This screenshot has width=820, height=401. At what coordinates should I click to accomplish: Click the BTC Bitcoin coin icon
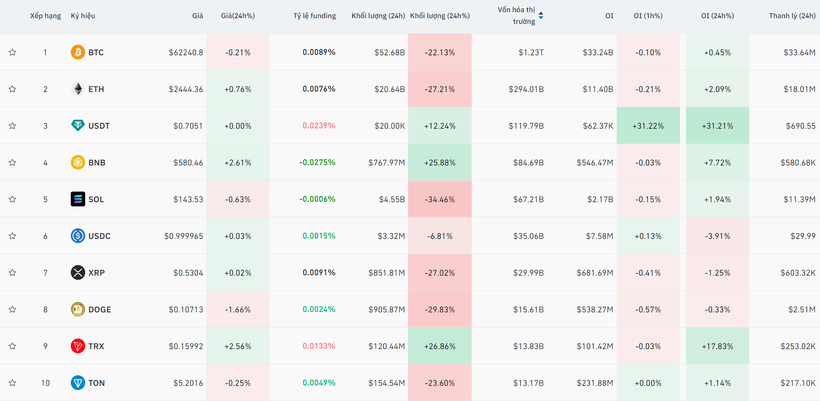pos(78,52)
